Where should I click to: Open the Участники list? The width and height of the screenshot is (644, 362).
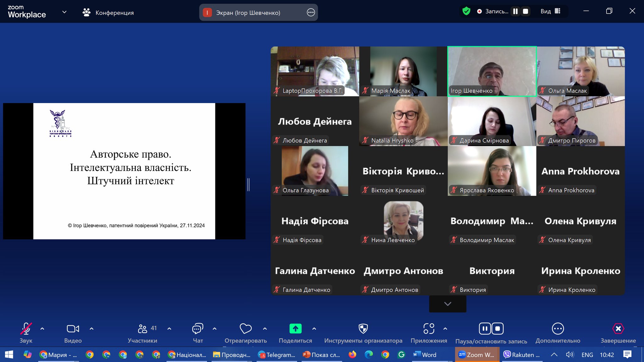pos(143,329)
